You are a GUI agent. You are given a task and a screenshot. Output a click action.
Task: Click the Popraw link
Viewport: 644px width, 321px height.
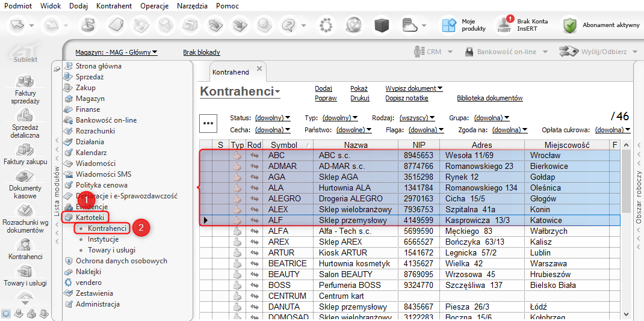(326, 98)
